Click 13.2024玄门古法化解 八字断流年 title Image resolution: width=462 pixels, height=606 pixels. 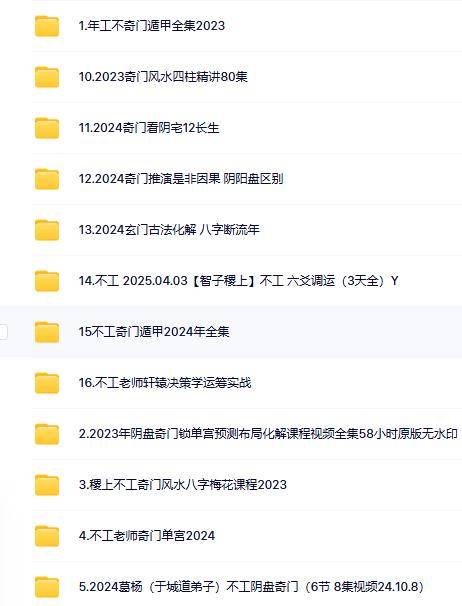[169, 230]
